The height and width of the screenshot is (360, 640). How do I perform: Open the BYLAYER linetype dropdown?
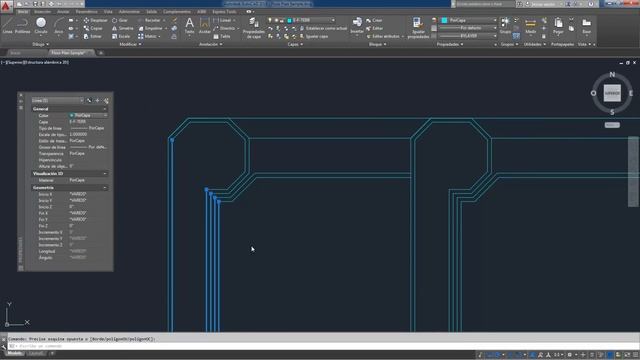[x=469, y=36]
